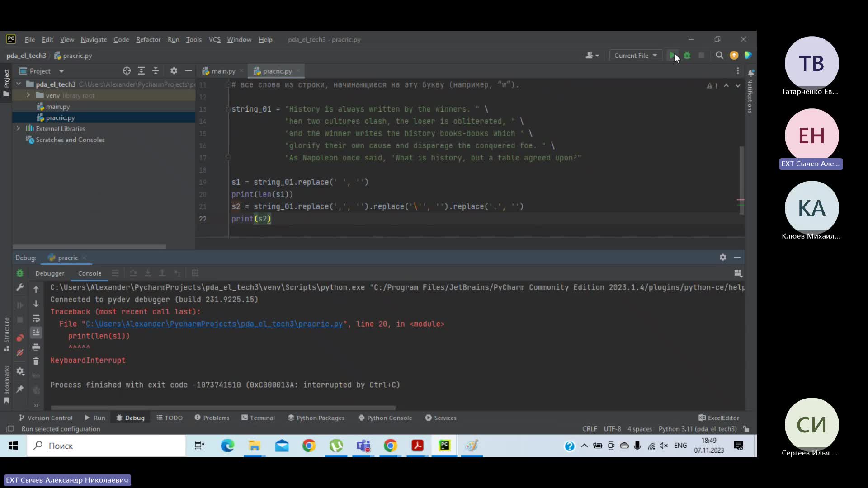This screenshot has height=488, width=868.
Task: Start debugging with the bug icon in toolbar
Action: [687, 56]
